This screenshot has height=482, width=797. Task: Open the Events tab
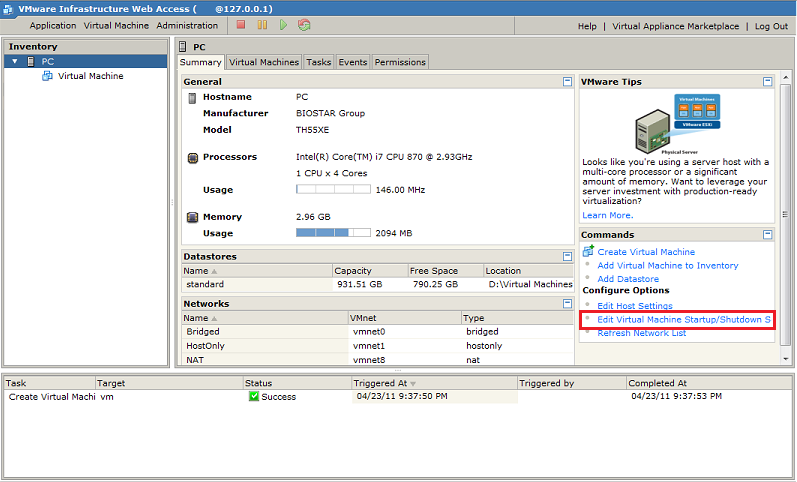(352, 62)
